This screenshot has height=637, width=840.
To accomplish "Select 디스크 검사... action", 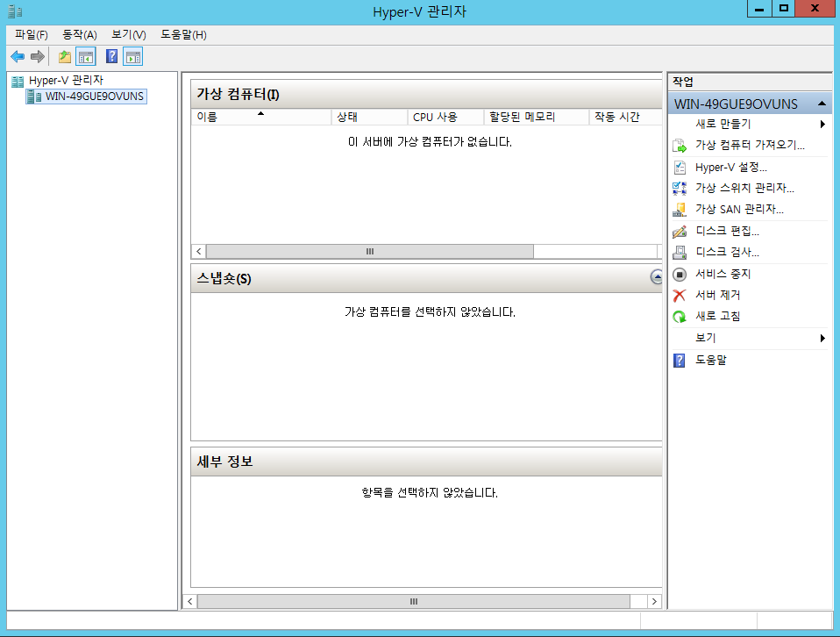I will pos(727,252).
